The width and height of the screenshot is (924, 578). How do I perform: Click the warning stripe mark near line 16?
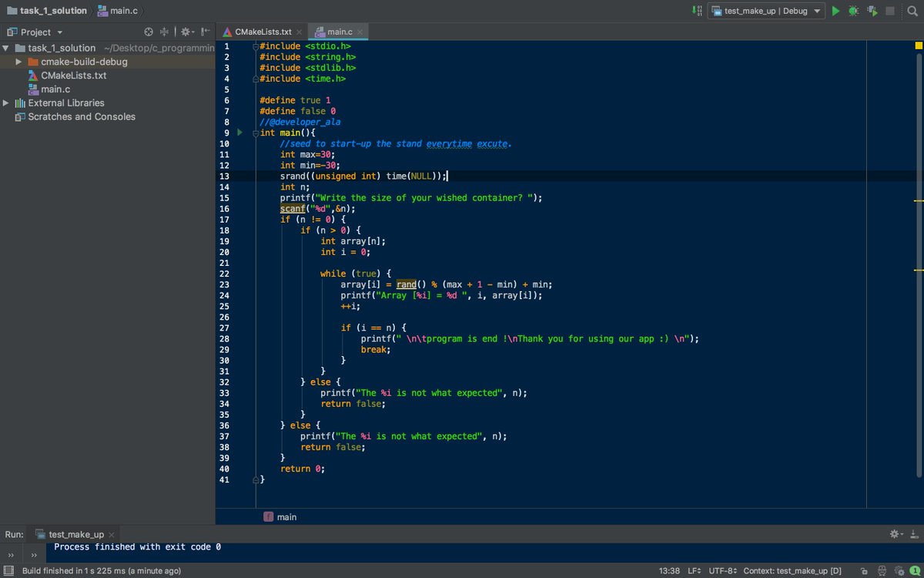click(x=919, y=200)
